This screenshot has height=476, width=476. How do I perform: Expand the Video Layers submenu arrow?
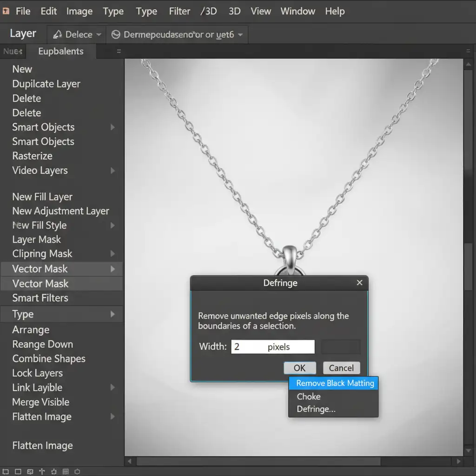[112, 171]
